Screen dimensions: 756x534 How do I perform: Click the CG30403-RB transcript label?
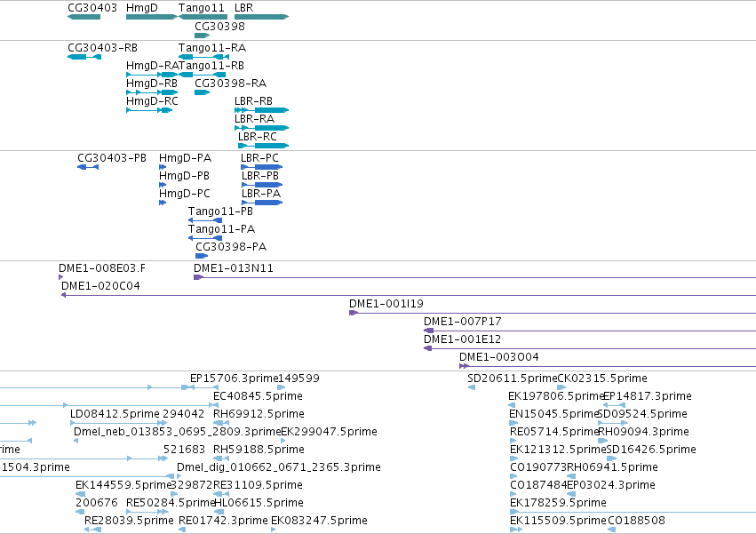coord(102,48)
